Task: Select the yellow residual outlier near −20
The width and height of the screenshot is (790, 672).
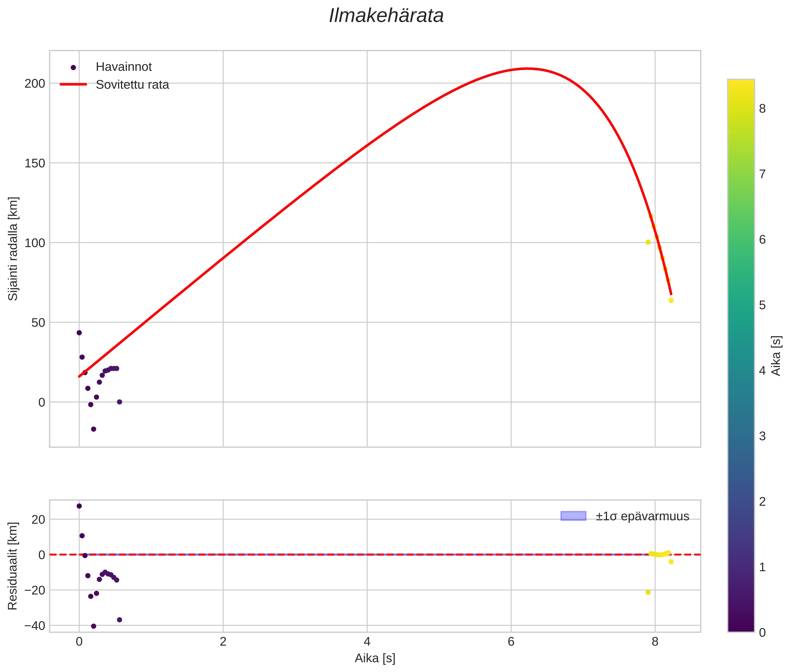Action: pyautogui.click(x=648, y=592)
